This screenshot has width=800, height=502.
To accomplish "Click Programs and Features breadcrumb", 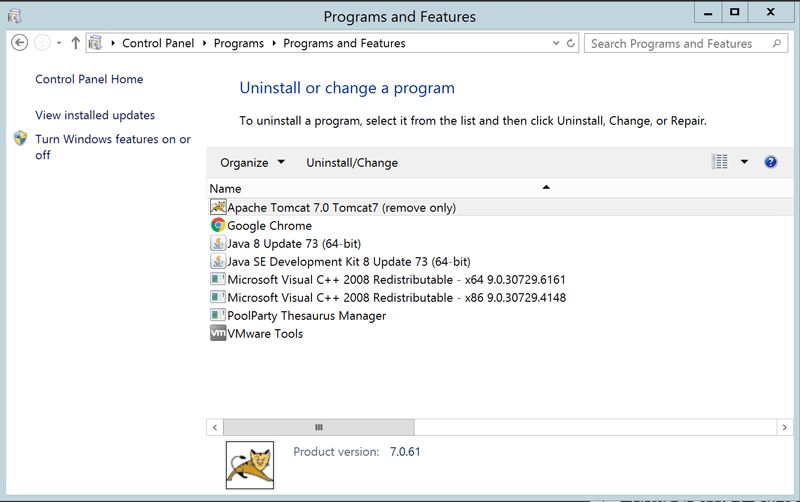I will point(344,43).
